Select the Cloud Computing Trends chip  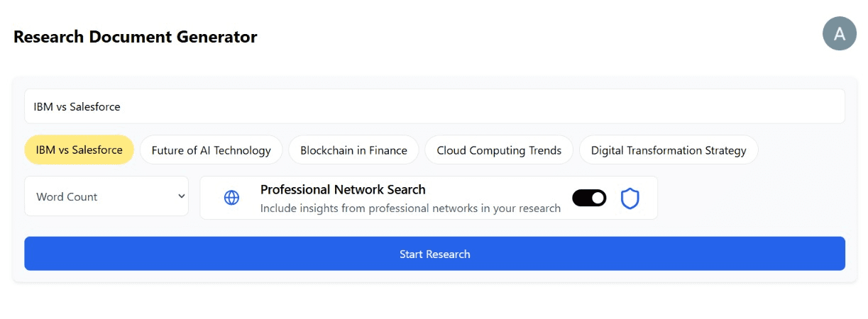499,150
